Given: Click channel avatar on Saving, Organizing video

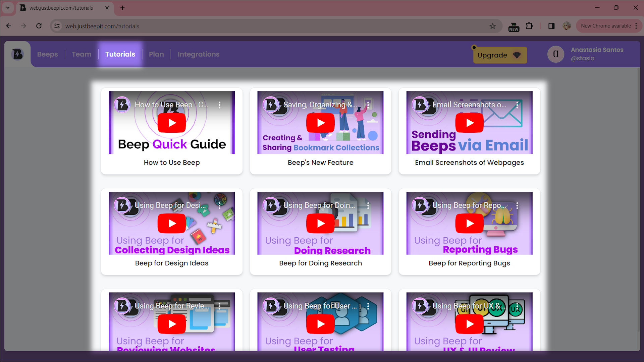Looking at the screenshot, I should (271, 105).
